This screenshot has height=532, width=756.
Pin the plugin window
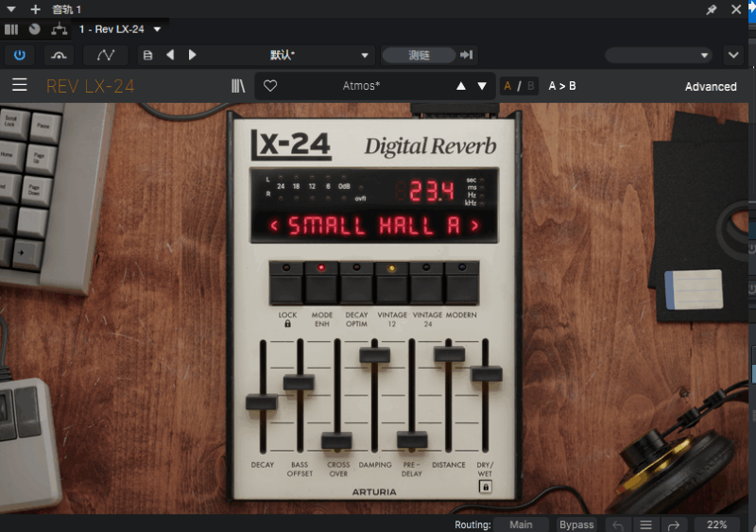tap(712, 9)
